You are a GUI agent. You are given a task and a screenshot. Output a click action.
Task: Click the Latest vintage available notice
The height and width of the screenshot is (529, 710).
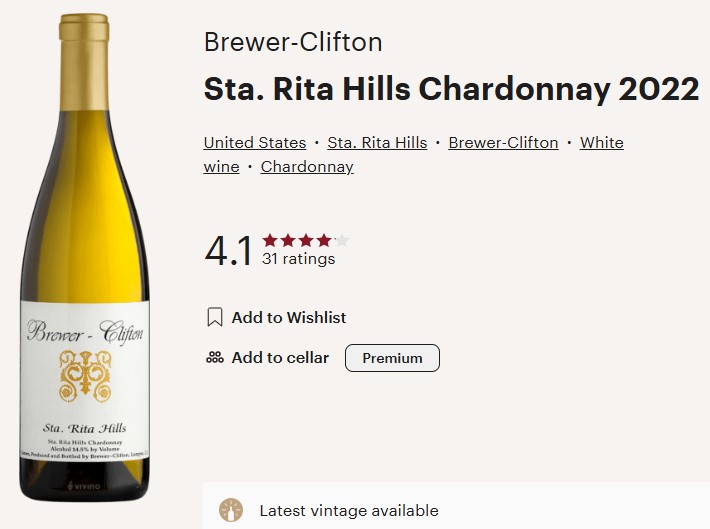(348, 510)
